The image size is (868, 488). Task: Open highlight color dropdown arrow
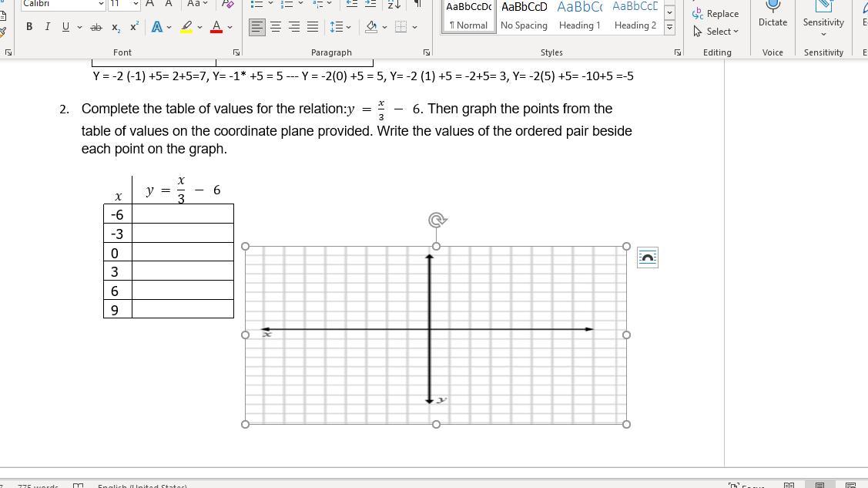click(199, 26)
